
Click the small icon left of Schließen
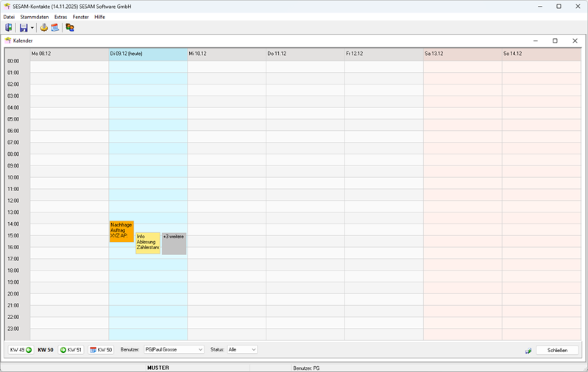coord(528,351)
